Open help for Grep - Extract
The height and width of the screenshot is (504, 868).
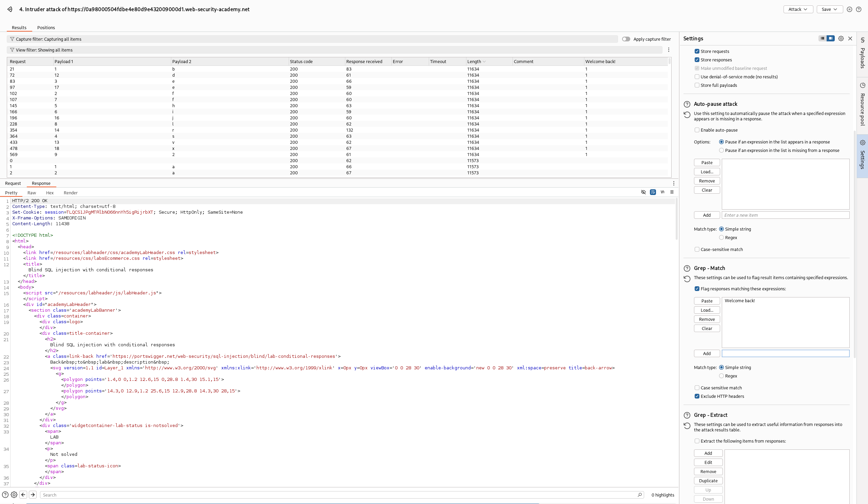[x=687, y=415]
